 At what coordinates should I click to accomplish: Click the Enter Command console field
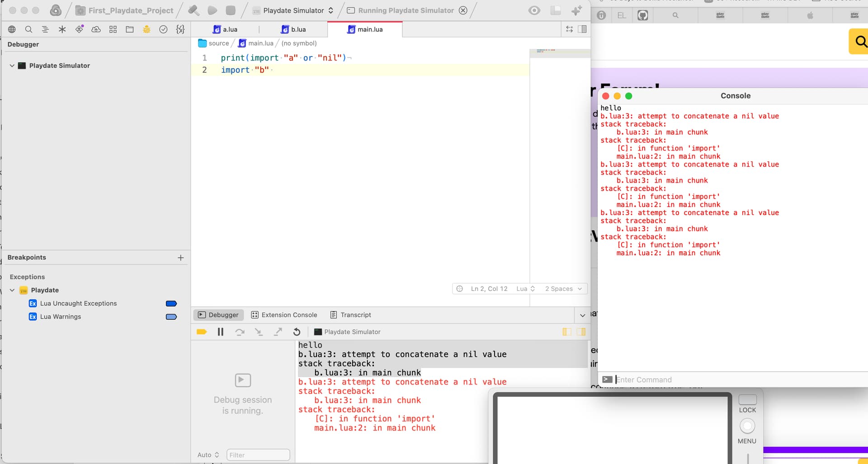coord(741,380)
